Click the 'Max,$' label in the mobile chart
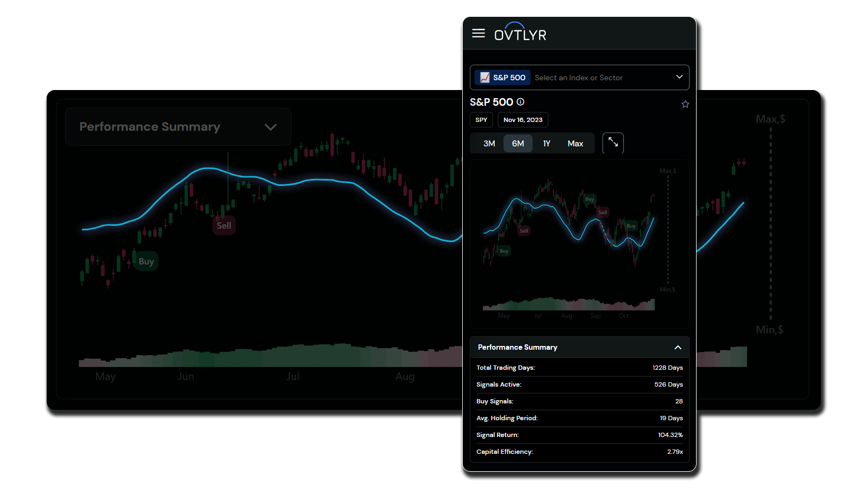Image resolution: width=868 pixels, height=488 pixels. [x=668, y=171]
